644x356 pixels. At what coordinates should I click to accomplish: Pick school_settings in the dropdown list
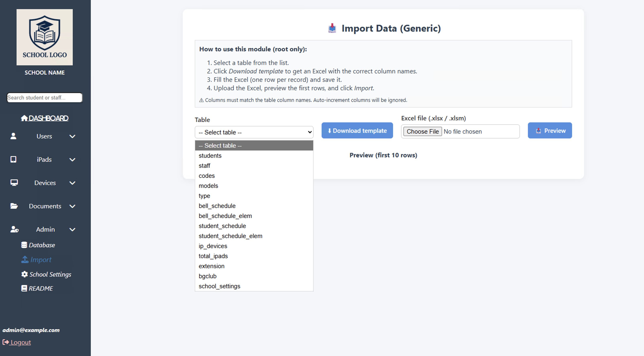click(x=219, y=286)
